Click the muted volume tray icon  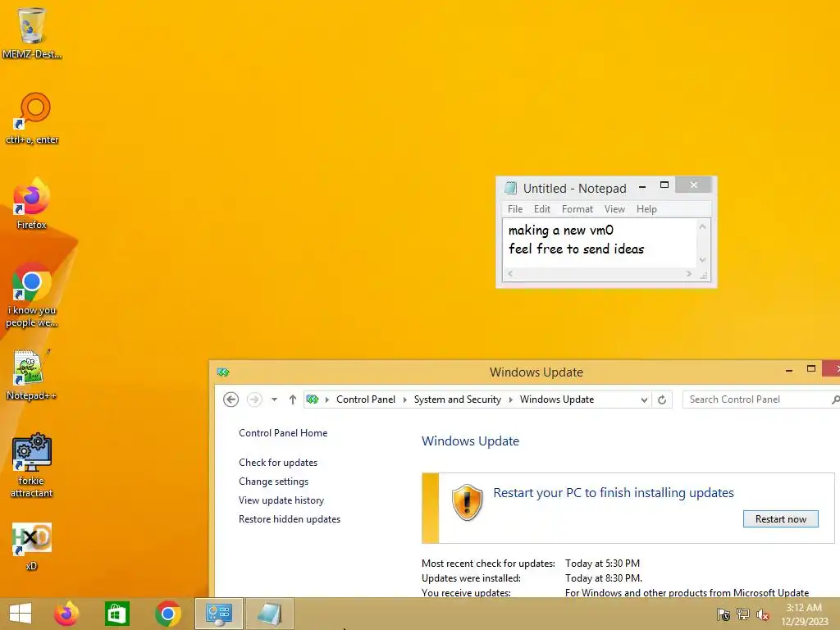763,614
